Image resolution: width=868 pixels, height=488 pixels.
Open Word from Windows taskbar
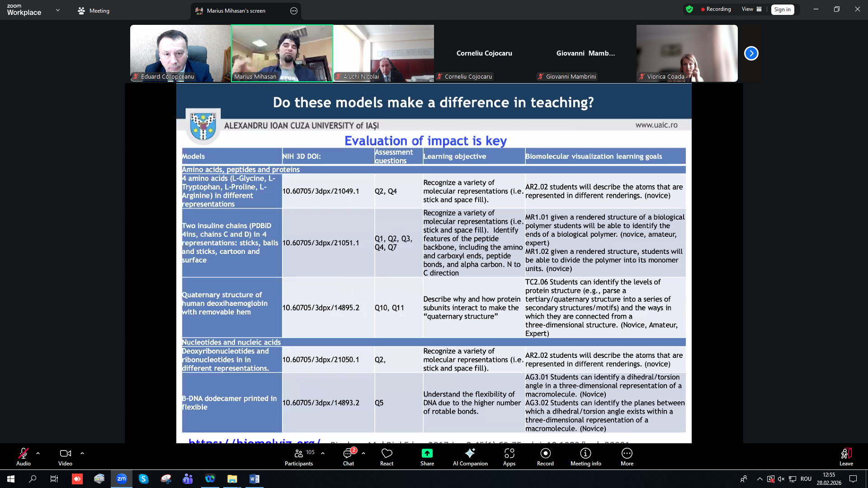pos(254,479)
